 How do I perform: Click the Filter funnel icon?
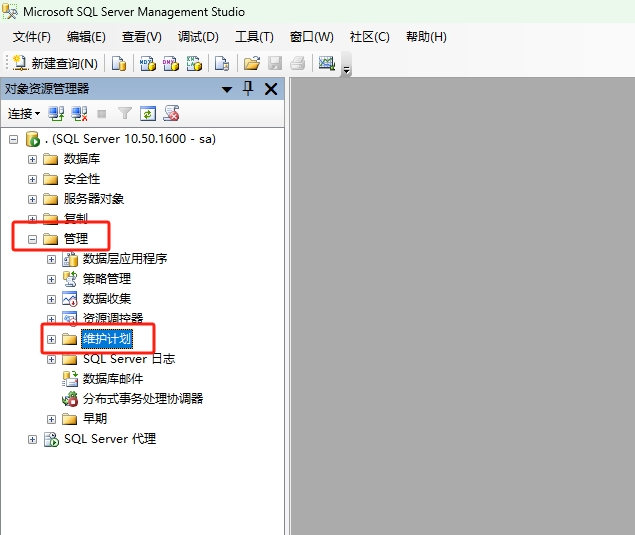pyautogui.click(x=125, y=114)
